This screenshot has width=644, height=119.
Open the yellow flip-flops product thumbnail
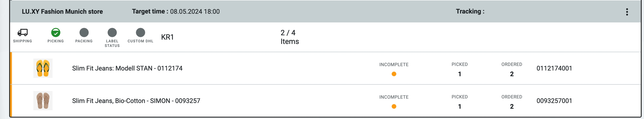pyautogui.click(x=43, y=68)
